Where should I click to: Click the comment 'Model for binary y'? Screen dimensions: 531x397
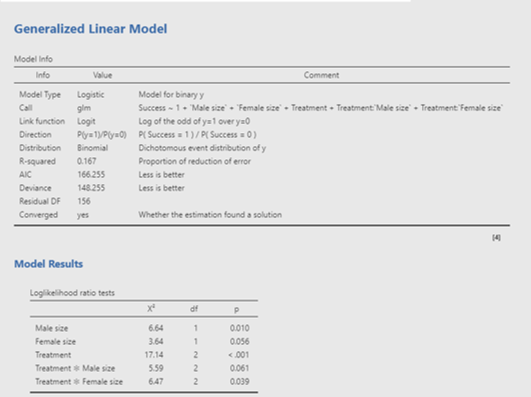pos(171,95)
